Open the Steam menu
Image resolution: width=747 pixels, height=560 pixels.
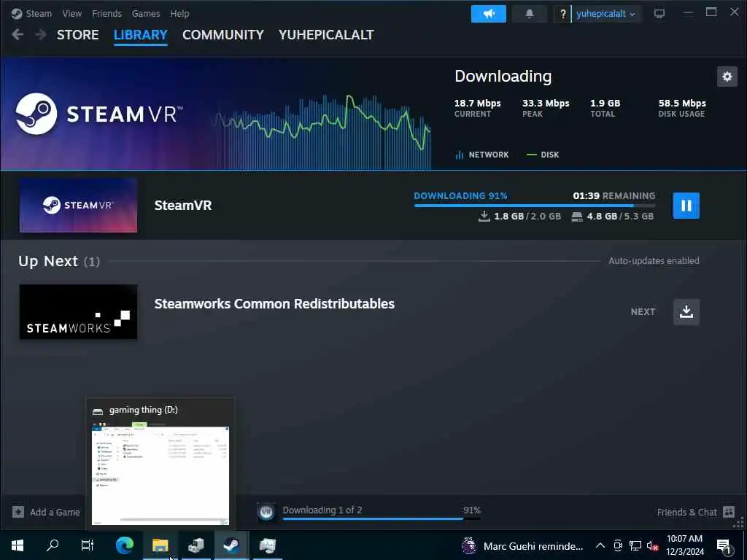tap(39, 13)
